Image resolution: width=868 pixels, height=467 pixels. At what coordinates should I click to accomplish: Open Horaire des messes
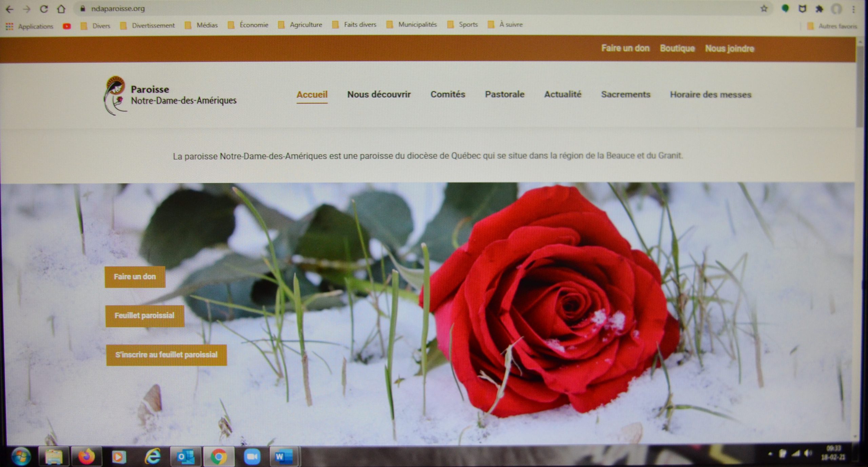(710, 95)
